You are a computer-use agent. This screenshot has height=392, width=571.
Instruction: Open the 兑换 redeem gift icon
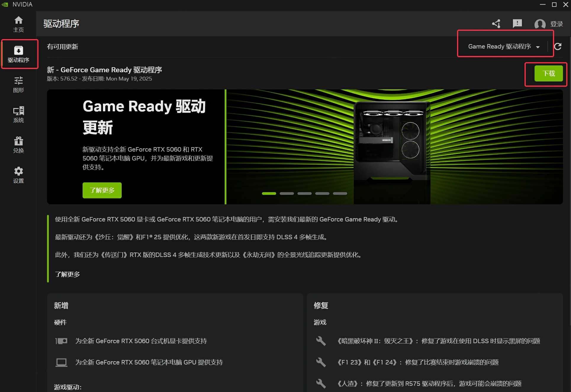click(x=18, y=144)
